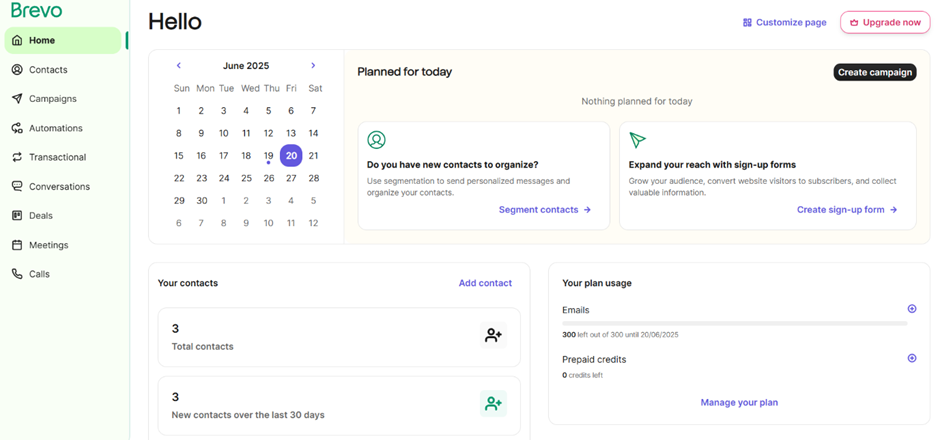Navigate to Campaigns section
Screen dimensions: 940x440
52,99
